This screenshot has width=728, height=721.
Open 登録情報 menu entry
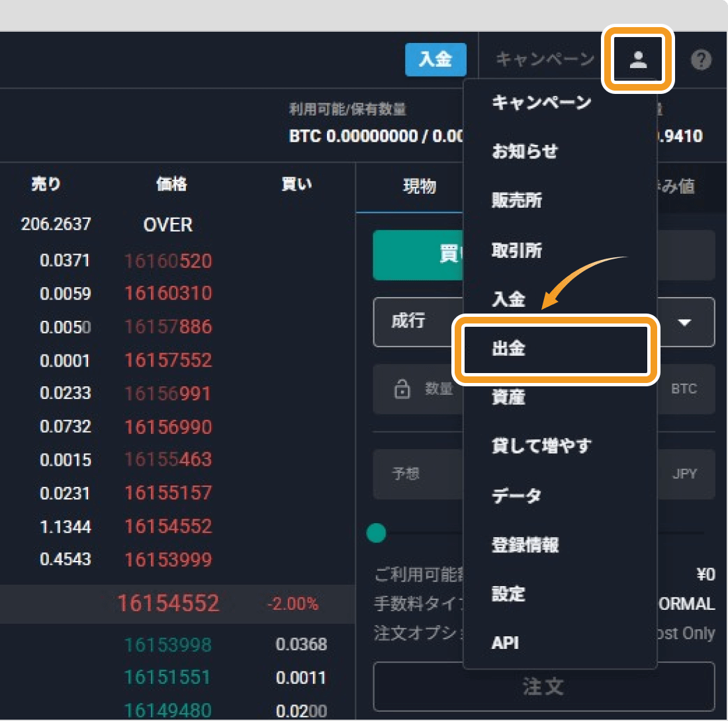(x=525, y=545)
